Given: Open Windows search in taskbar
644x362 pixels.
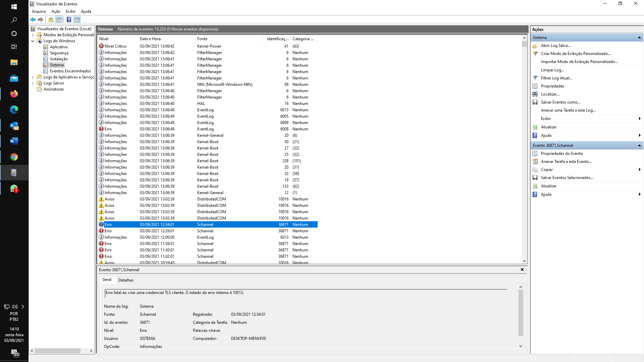Looking at the screenshot, I should click(14, 20).
